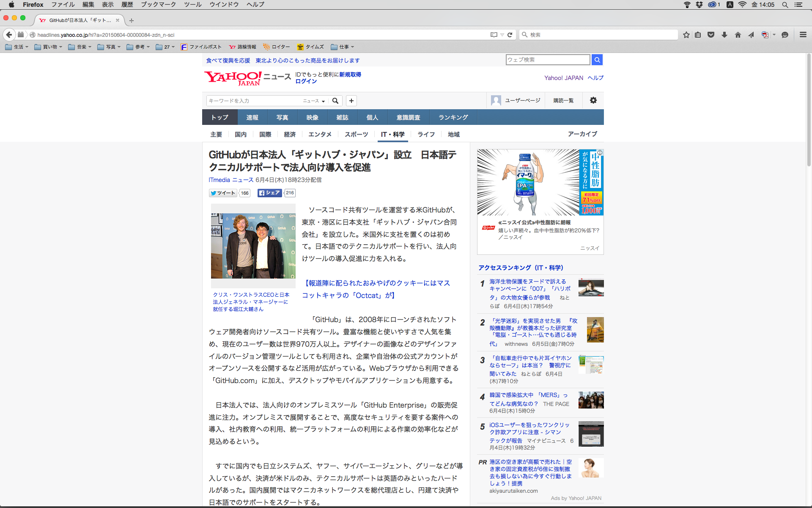Click the page vertical scrollbar

click(809, 110)
